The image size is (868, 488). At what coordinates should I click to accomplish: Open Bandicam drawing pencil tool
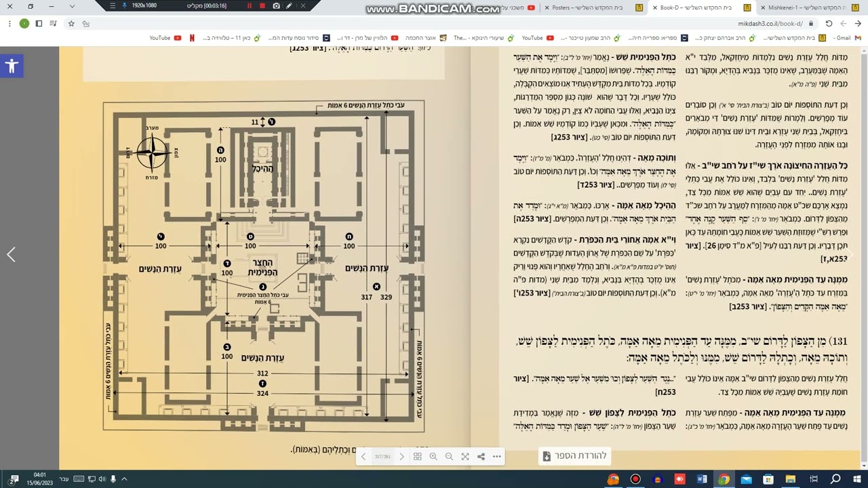tap(290, 6)
